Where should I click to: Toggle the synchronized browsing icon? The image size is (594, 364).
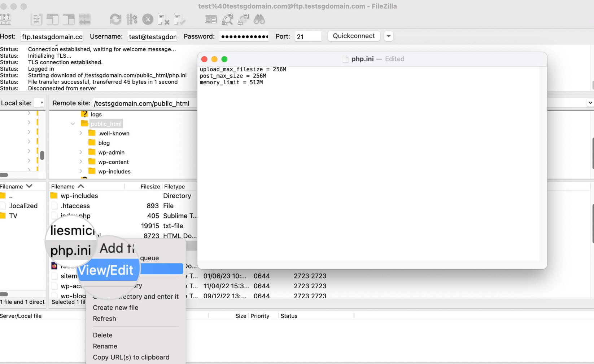tap(243, 19)
